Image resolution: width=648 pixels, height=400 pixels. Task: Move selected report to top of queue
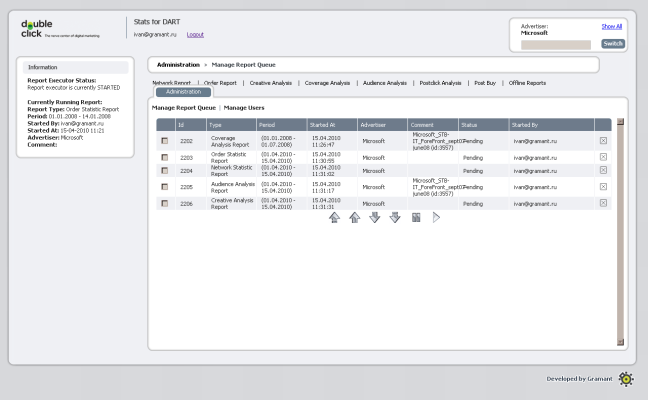click(334, 217)
